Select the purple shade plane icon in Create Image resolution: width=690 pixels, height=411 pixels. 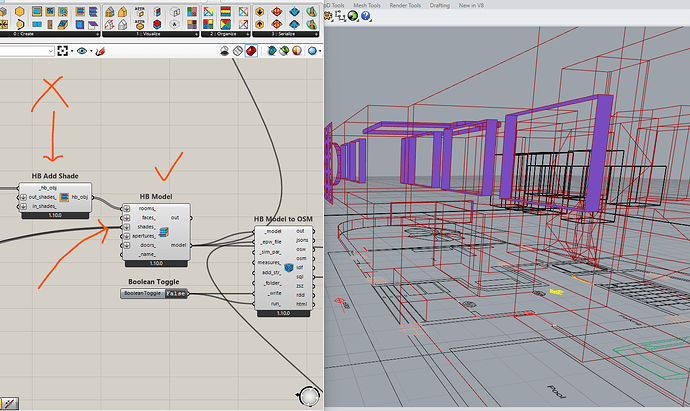[x=93, y=24]
